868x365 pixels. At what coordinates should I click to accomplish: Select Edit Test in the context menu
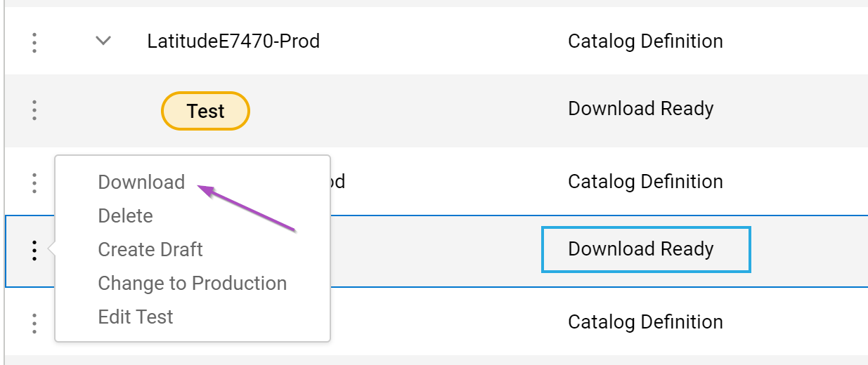pyautogui.click(x=136, y=317)
